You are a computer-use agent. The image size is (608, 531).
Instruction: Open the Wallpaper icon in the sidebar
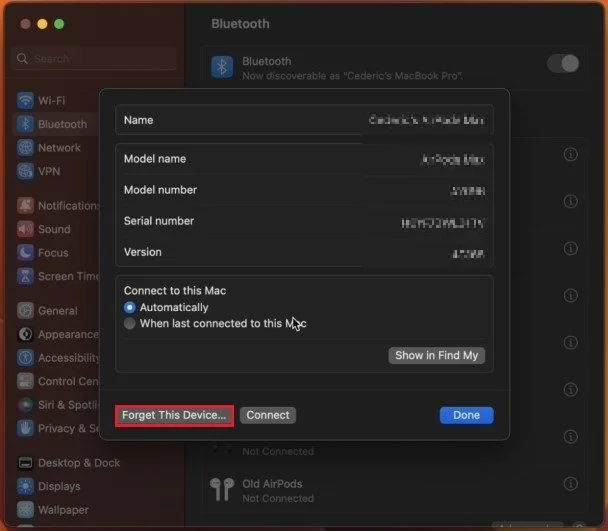click(x=25, y=510)
